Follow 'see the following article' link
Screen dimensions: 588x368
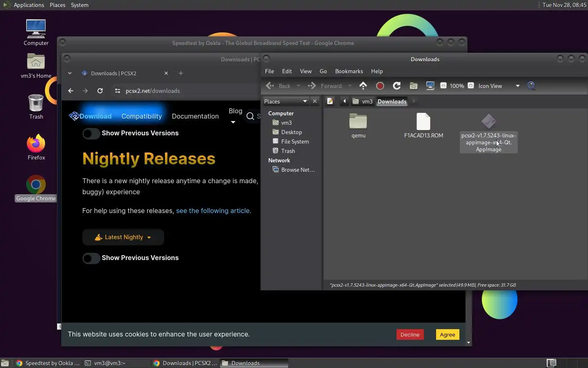click(214, 211)
